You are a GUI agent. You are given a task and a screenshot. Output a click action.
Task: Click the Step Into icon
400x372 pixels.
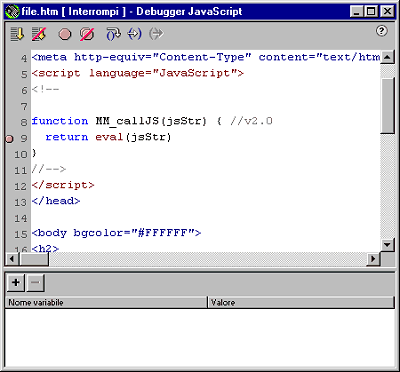coord(135,34)
